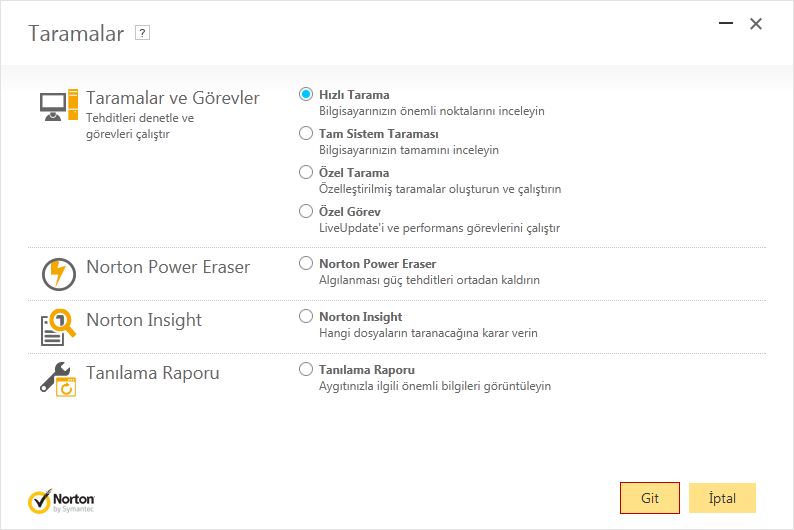The width and height of the screenshot is (794, 530).
Task: Select the Hızlı Tarama radio button
Action: [x=306, y=94]
